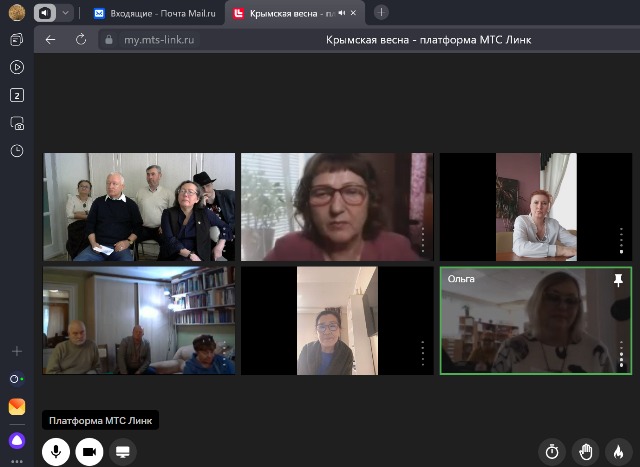The image size is (640, 467).
Task: Open options dots on library room tile
Action: [x=224, y=354]
